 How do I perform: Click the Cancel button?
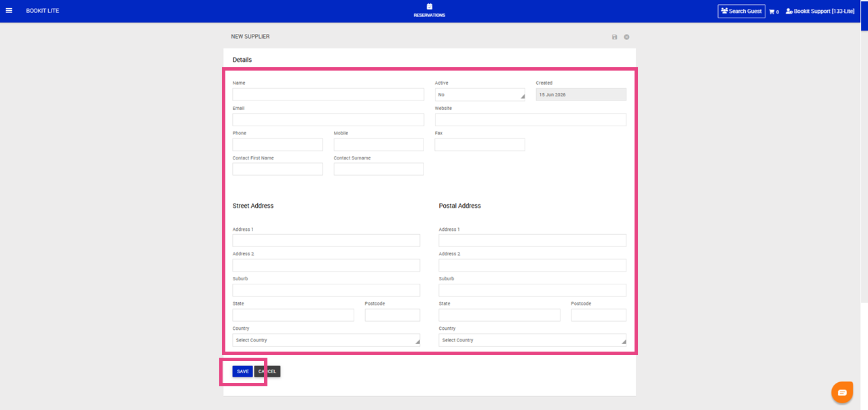pos(267,371)
